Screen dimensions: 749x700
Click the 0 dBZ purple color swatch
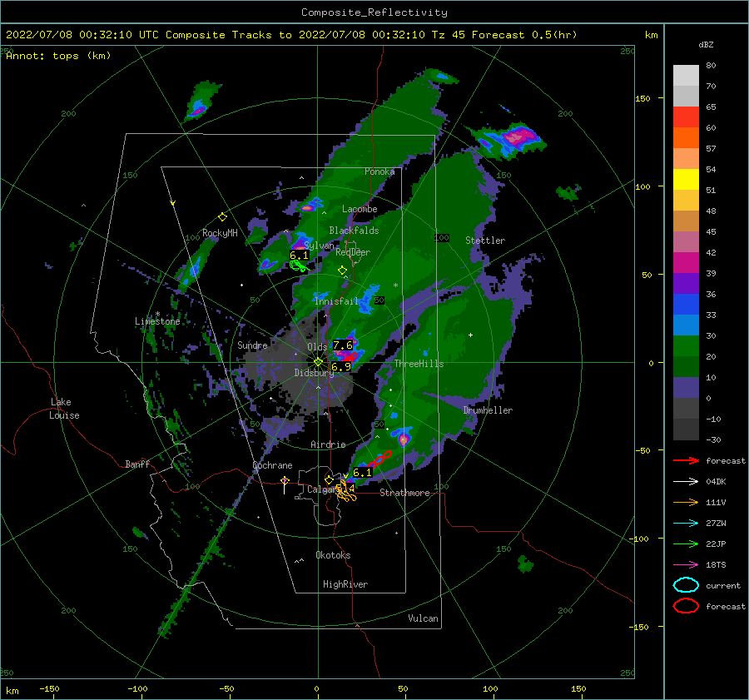(x=686, y=388)
